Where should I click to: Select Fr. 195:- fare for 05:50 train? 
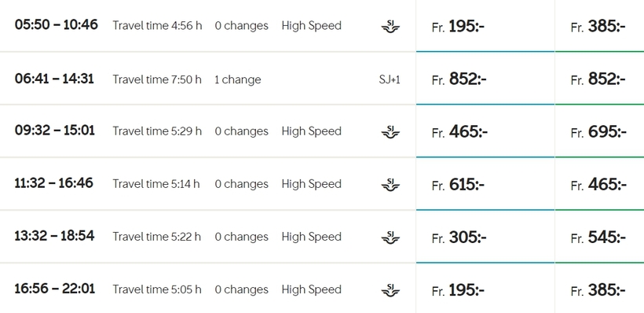coord(485,25)
